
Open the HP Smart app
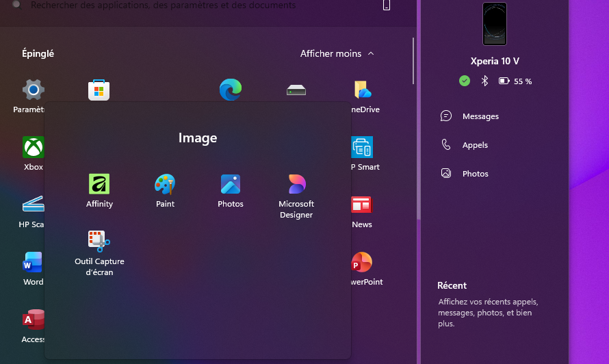[x=364, y=153]
